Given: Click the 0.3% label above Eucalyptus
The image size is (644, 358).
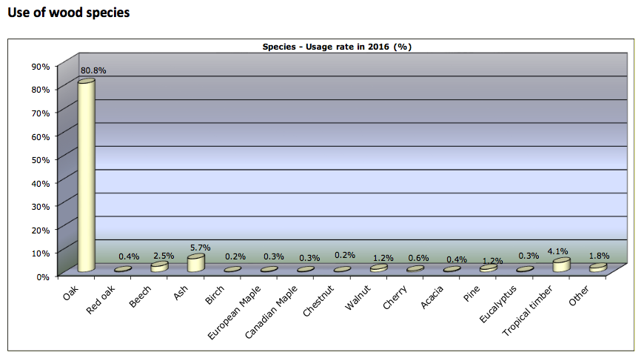Looking at the screenshot, I should coord(529,256).
